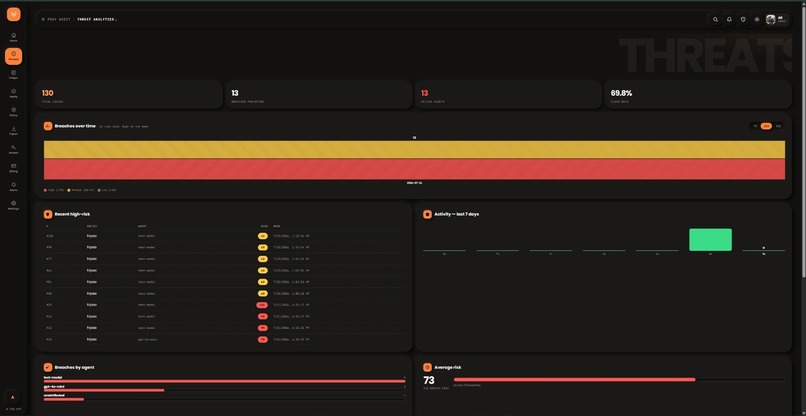Open the Ledger section in the sidebar
The image size is (806, 416).
(13, 75)
